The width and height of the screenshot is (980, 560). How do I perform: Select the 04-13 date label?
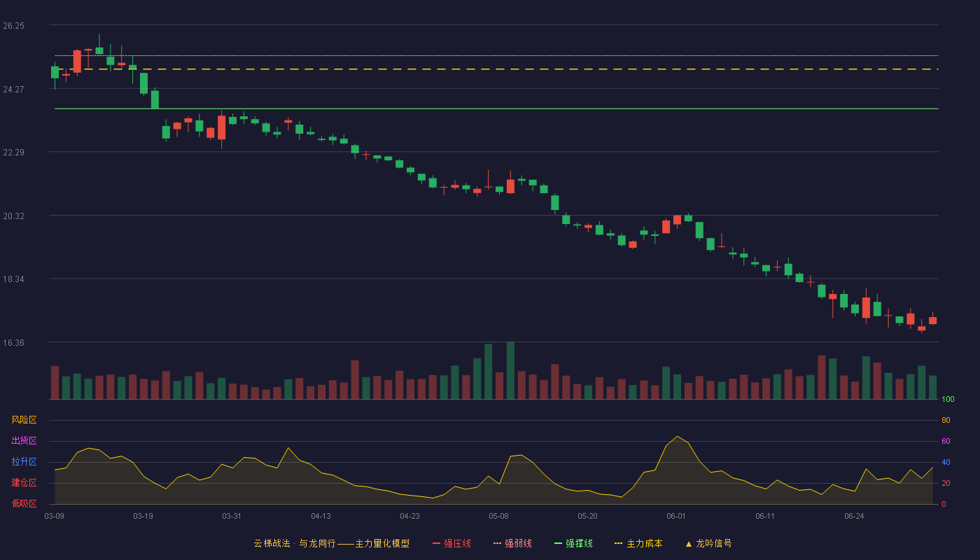[x=321, y=516]
